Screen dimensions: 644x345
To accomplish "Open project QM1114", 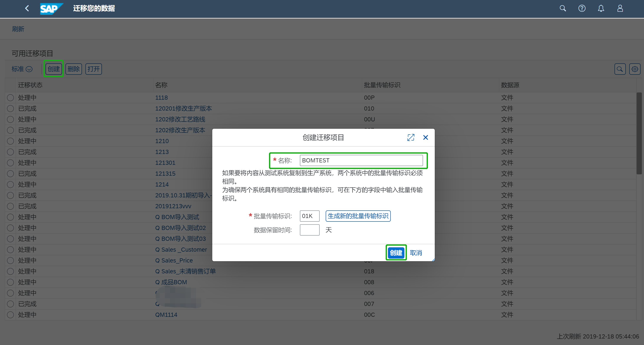I will click(166, 315).
